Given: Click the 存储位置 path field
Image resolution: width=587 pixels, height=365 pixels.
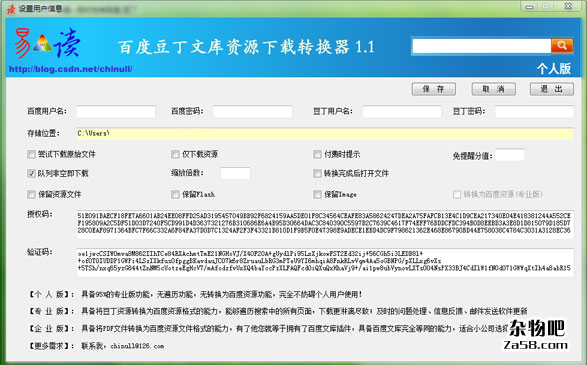Looking at the screenshot, I should coord(325,134).
